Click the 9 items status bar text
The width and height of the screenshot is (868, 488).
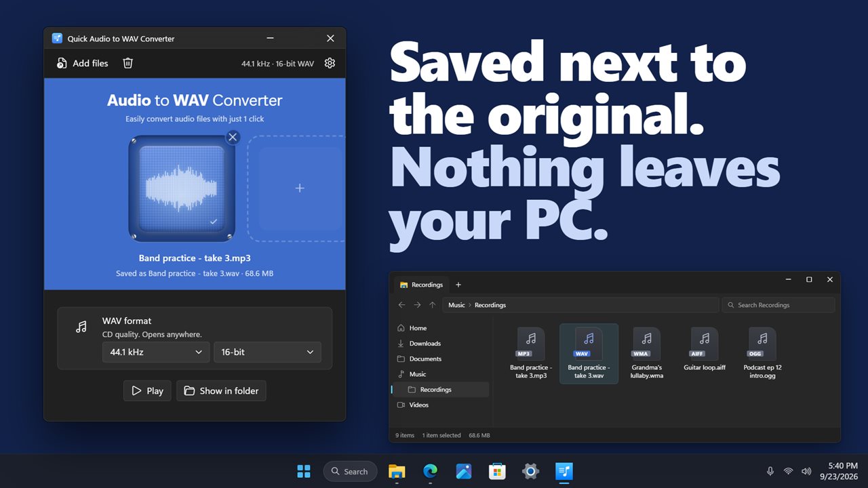point(405,435)
